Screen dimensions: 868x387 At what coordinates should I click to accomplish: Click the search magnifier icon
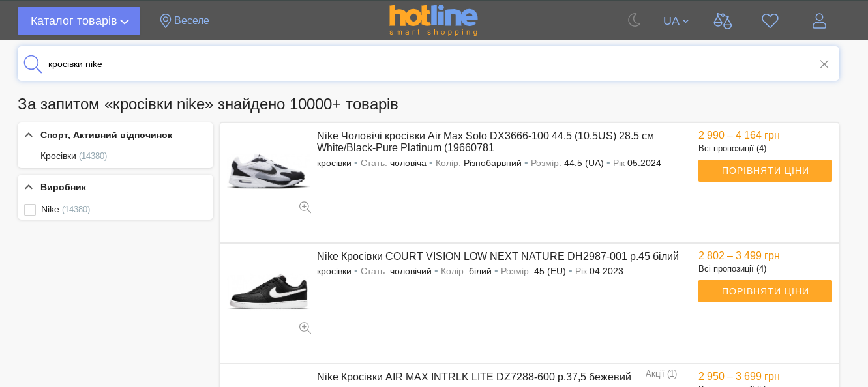33,64
